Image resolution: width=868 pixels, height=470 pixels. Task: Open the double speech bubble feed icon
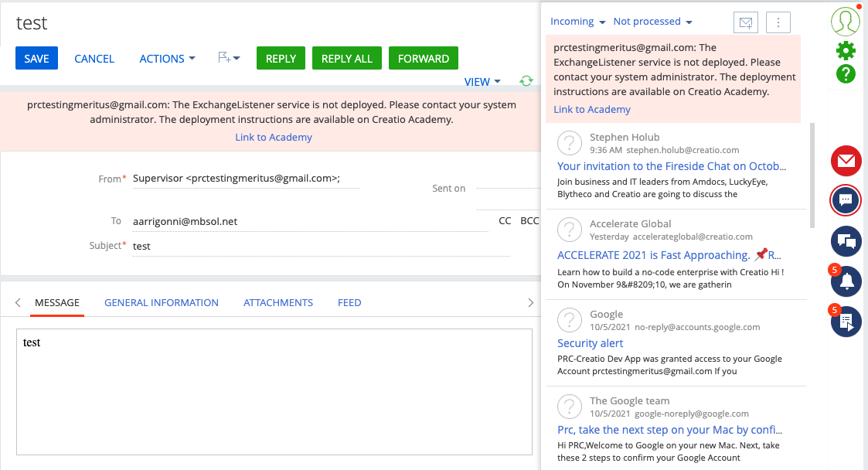pos(846,241)
